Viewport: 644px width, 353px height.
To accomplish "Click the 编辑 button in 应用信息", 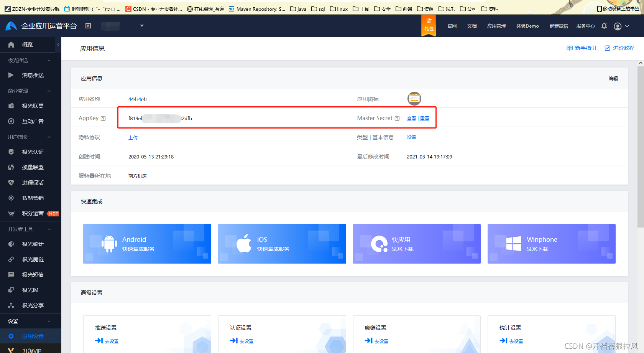I will (x=613, y=78).
